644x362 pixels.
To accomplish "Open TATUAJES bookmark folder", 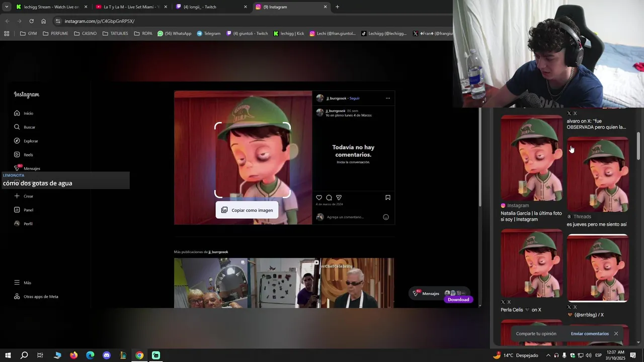I will (x=115, y=34).
